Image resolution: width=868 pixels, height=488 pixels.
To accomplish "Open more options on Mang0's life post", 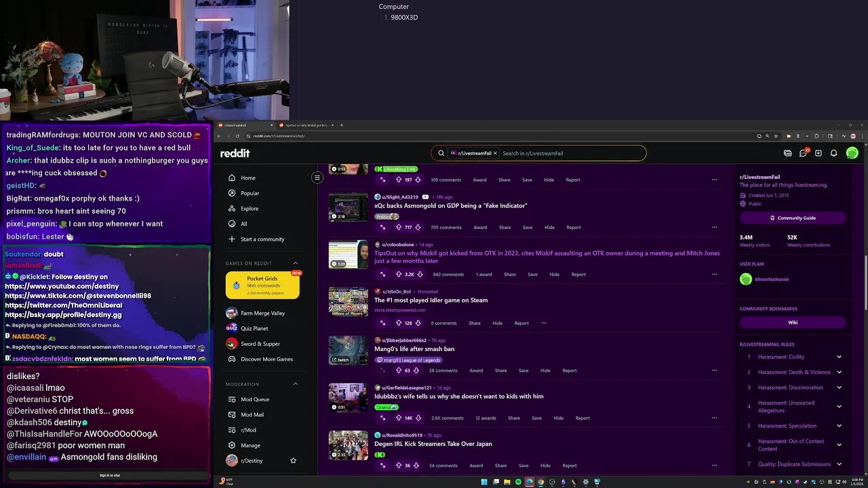I will (714, 371).
